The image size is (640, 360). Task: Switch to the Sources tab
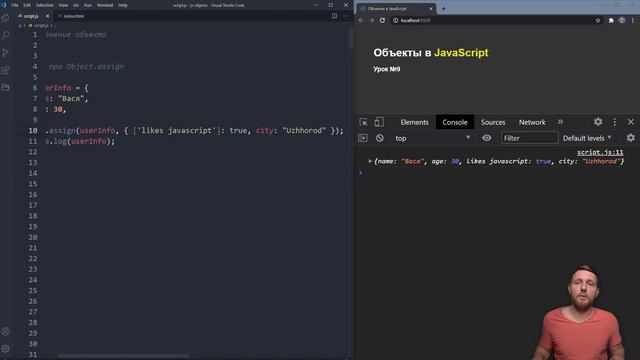click(493, 122)
